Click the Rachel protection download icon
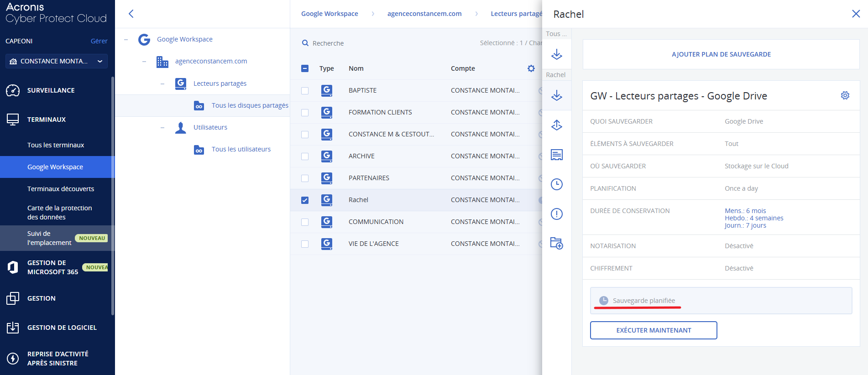Viewport: 868px width, 375px height. tap(557, 95)
